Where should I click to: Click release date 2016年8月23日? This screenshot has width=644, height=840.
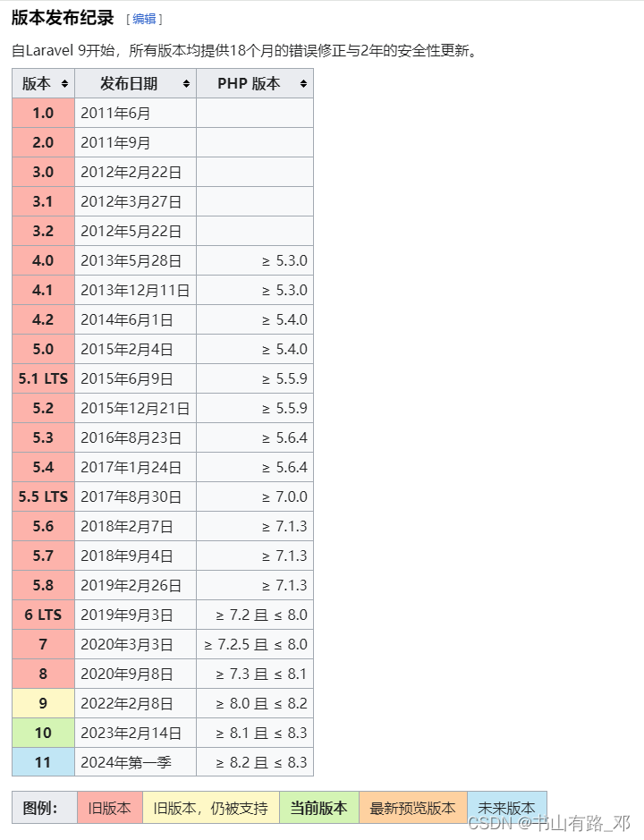click(131, 437)
